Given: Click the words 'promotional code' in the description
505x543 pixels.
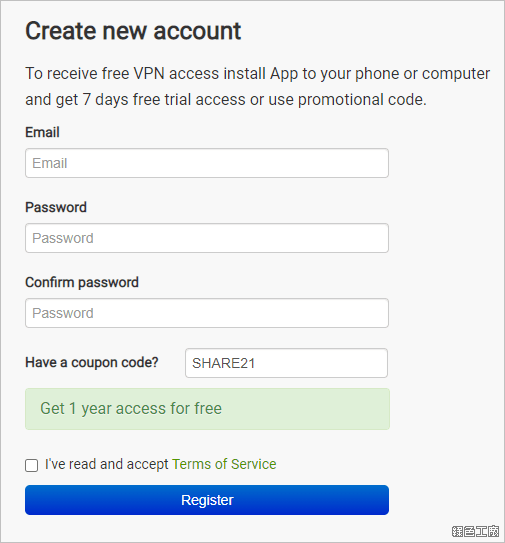Looking at the screenshot, I should coord(360,100).
